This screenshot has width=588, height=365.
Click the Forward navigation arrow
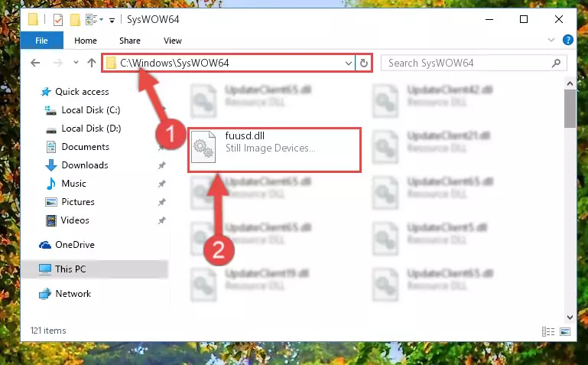point(58,63)
